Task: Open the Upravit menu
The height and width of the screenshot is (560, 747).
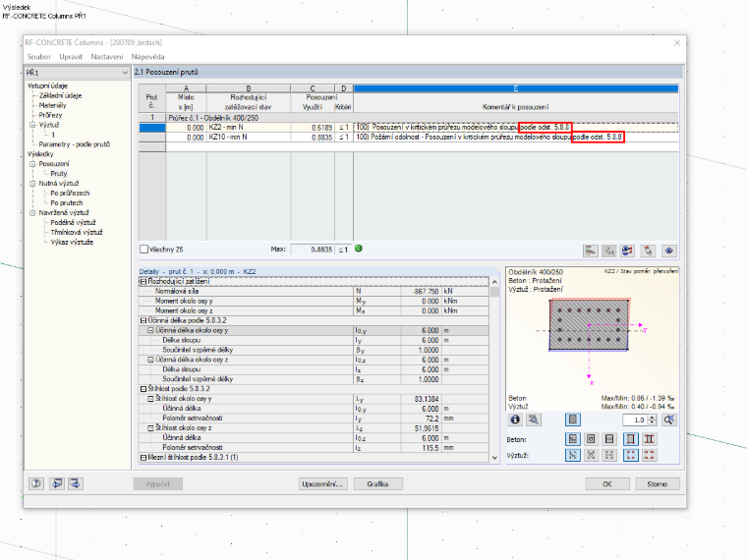Action: (71, 57)
